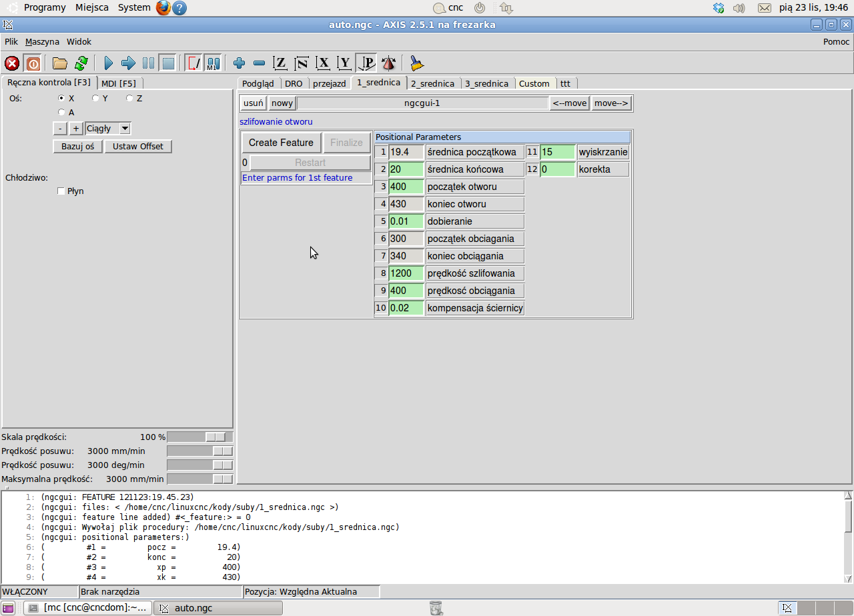Image resolution: width=854 pixels, height=616 pixels.
Task: Open the Pomoc menu
Action: (837, 41)
